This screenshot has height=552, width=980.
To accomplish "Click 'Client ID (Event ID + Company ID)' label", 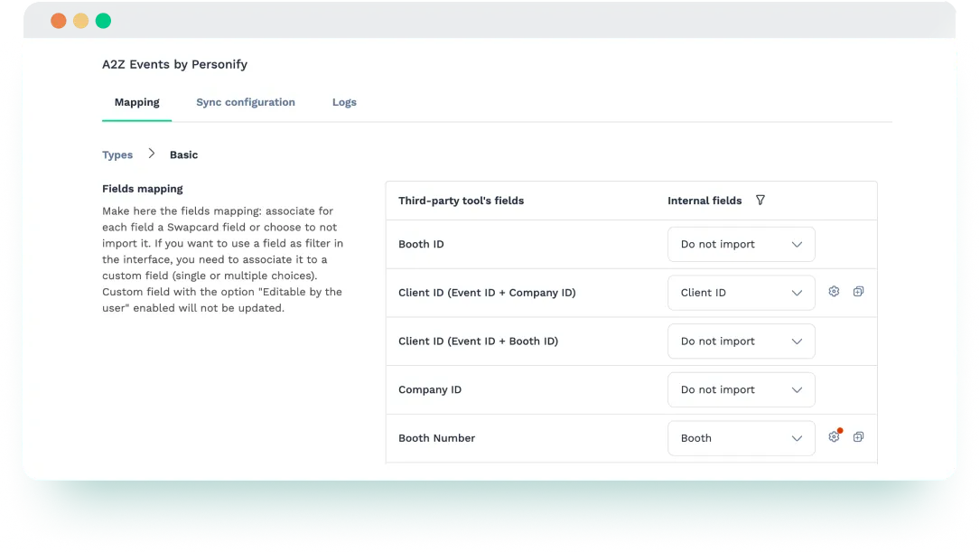I will tap(487, 293).
